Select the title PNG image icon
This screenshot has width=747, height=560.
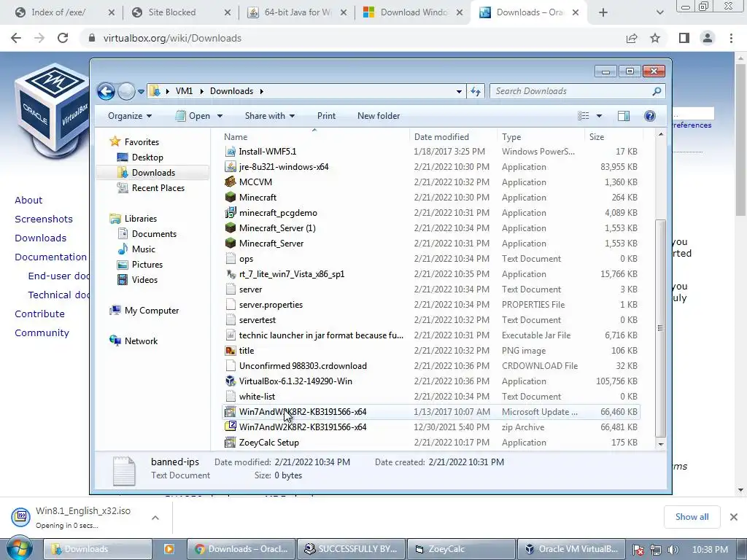click(231, 351)
